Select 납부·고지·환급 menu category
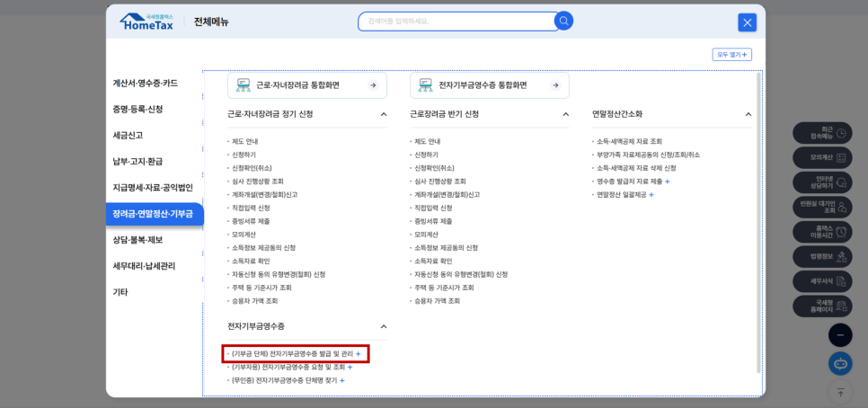The image size is (868, 408). pos(137,162)
